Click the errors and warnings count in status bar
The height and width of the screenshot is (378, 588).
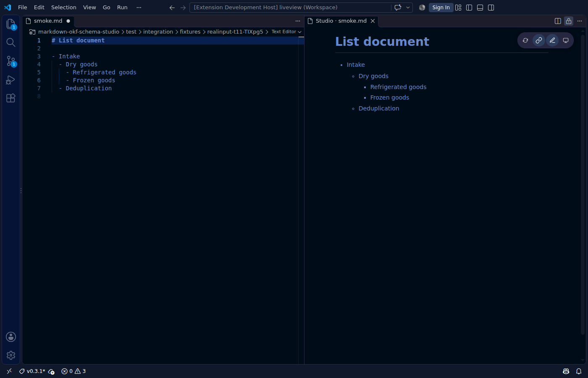click(x=73, y=371)
